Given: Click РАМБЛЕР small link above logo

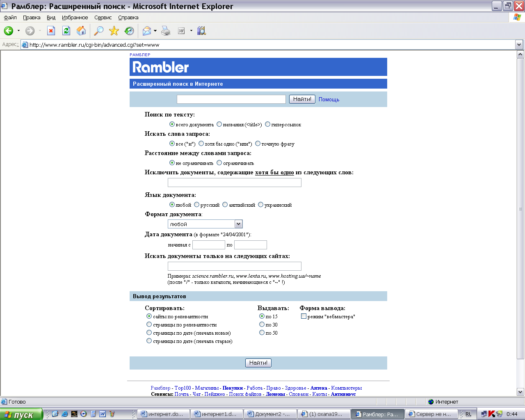Looking at the screenshot, I should click(140, 55).
